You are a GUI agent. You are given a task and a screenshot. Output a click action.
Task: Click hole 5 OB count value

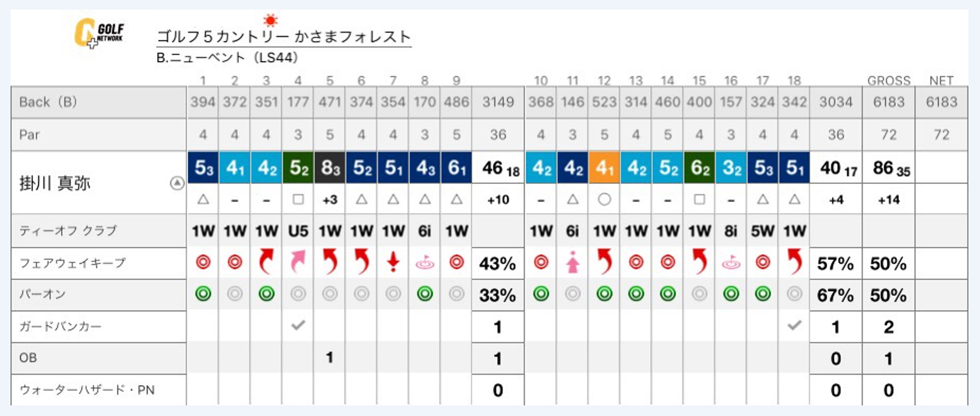(x=330, y=357)
